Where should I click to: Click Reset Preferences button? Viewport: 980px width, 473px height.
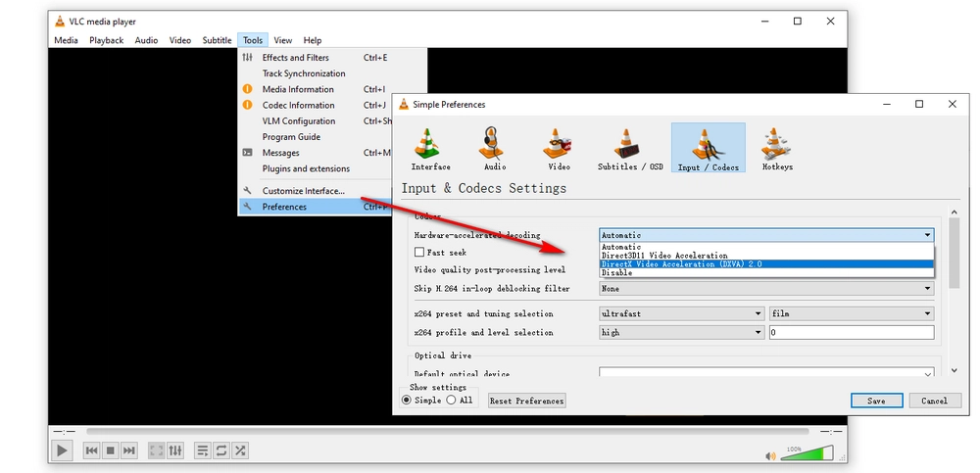click(527, 402)
